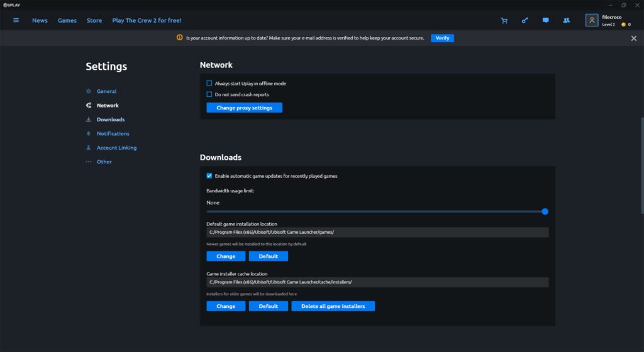Click the bandwidth value None
The image size is (644, 352).
coord(213,202)
